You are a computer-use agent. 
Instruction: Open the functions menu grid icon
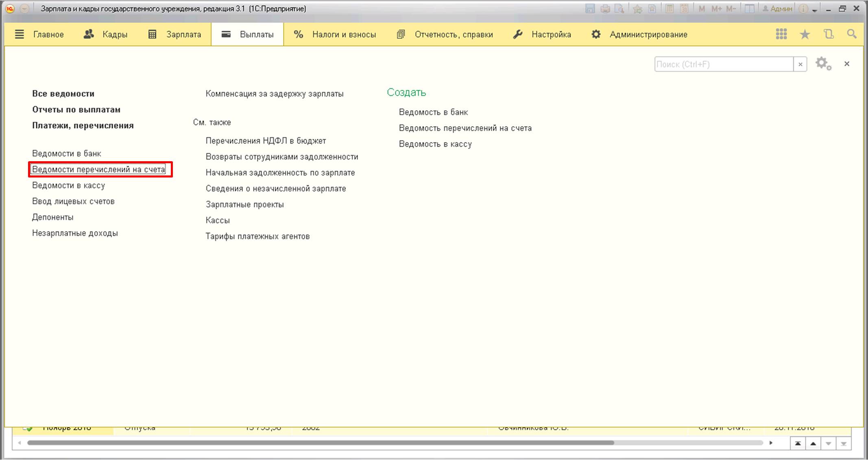point(781,34)
